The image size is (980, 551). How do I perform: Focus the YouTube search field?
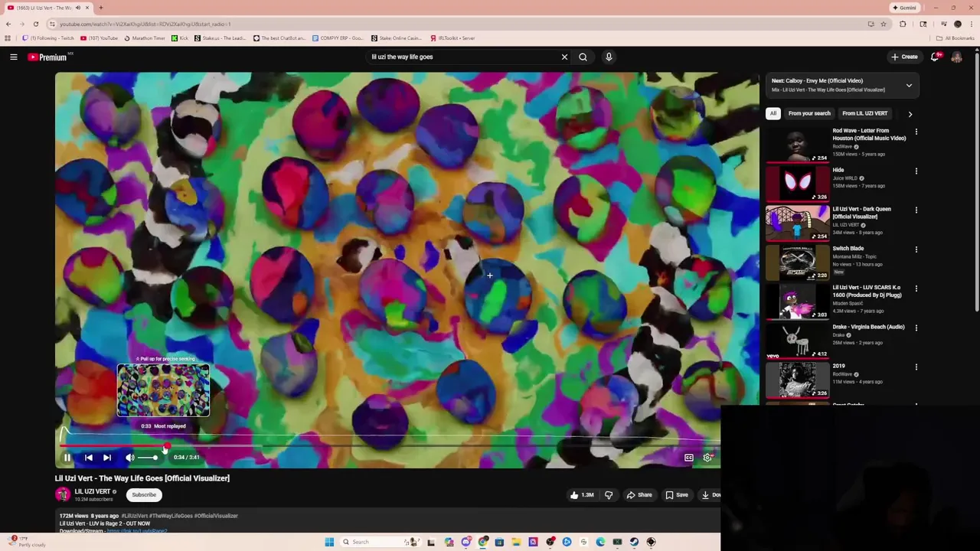point(463,57)
